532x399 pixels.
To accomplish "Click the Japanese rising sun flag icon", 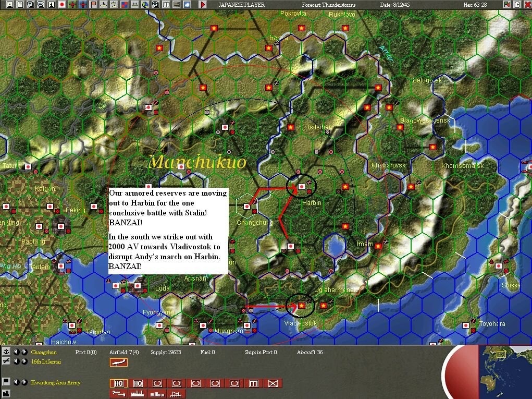I will [62, 5].
